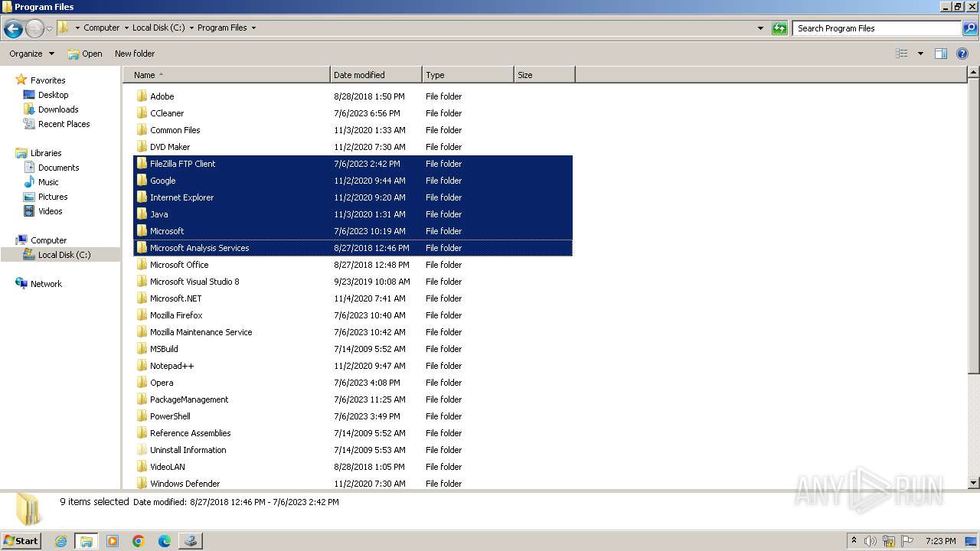The height and width of the screenshot is (551, 980).
Task: Select Favorites in navigation pane
Action: point(47,80)
